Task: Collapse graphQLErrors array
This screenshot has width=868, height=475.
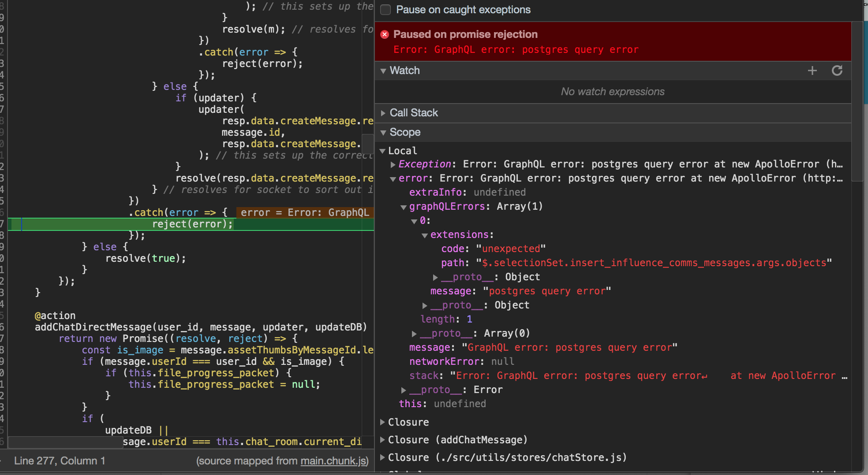Action: pyautogui.click(x=404, y=207)
